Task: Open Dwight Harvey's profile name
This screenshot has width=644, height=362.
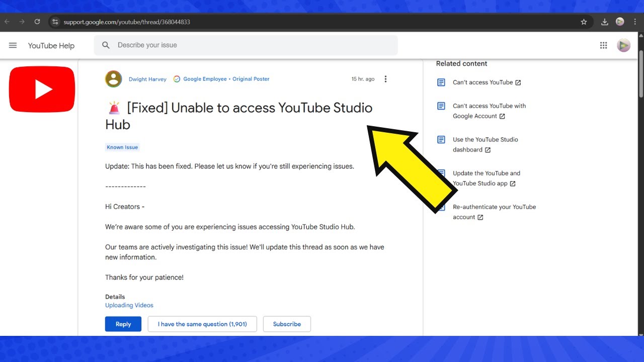Action: point(147,79)
